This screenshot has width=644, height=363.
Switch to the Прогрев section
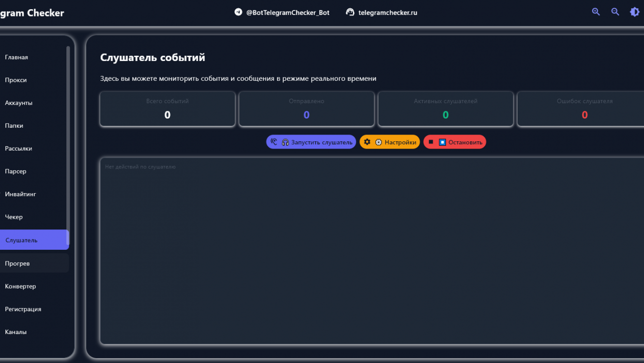pos(17,263)
